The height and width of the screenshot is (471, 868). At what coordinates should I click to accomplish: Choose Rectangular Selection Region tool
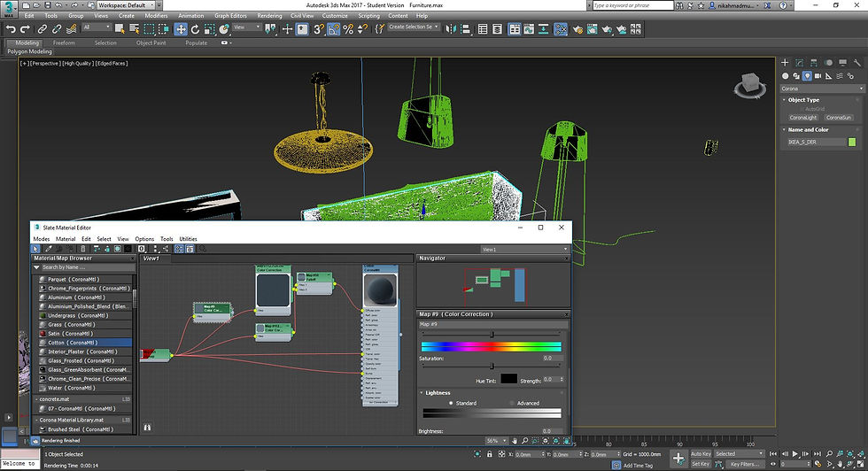149,29
